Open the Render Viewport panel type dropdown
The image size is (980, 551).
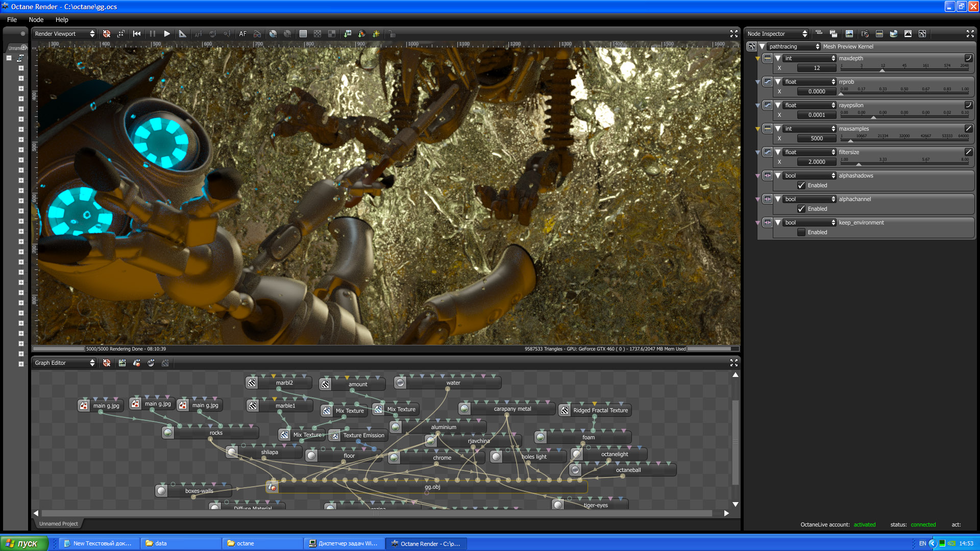pyautogui.click(x=64, y=34)
